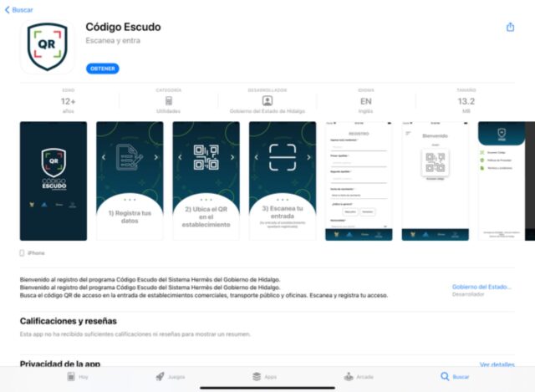This screenshot has width=535, height=392.
Task: Tap the share icon at top right
Action: click(510, 27)
